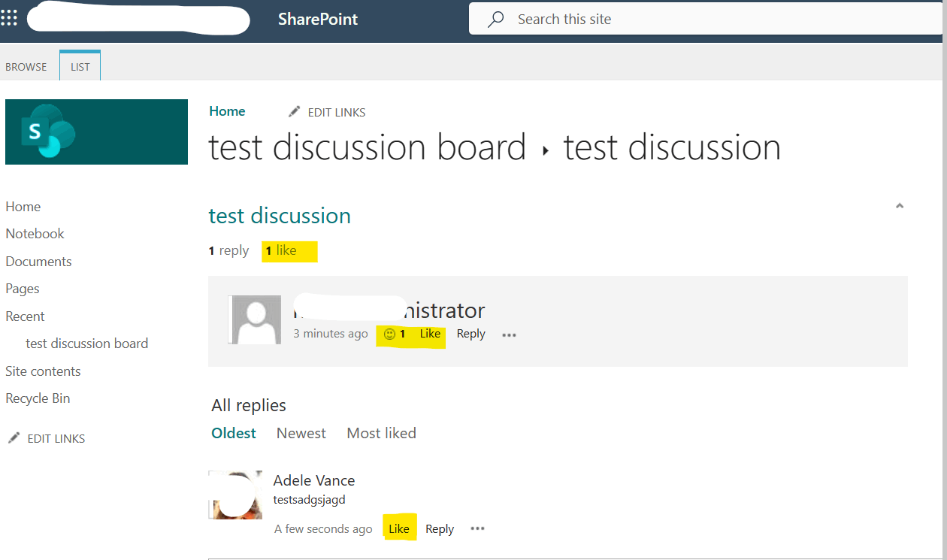
Task: Open Recycle Bin in the left navigation
Action: click(38, 398)
